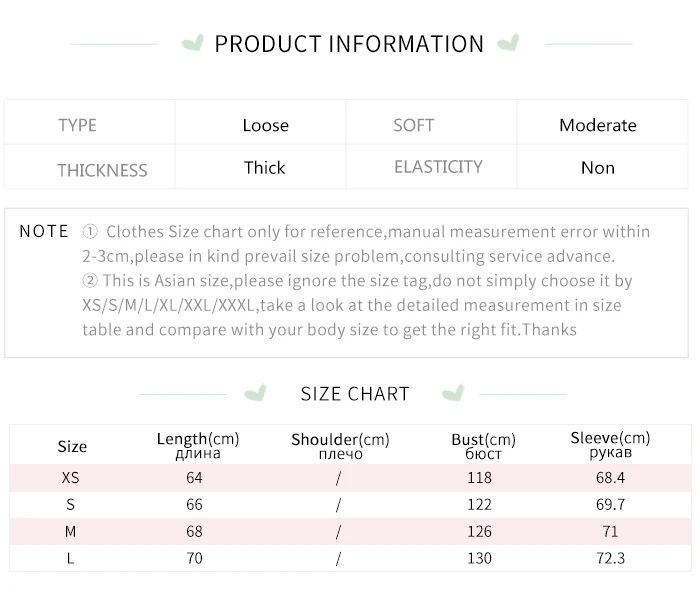Click the Bust(cm) column header

483,446
